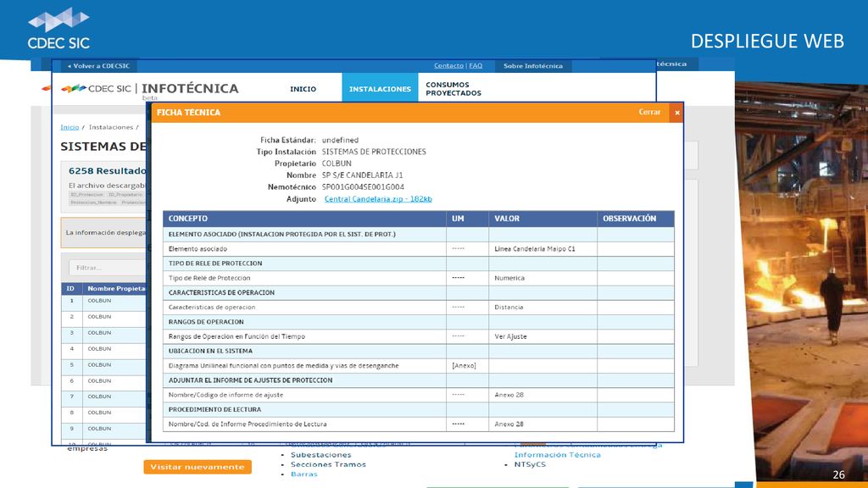Open the Secciones Tramos link
The height and width of the screenshot is (488, 868).
pyautogui.click(x=328, y=464)
